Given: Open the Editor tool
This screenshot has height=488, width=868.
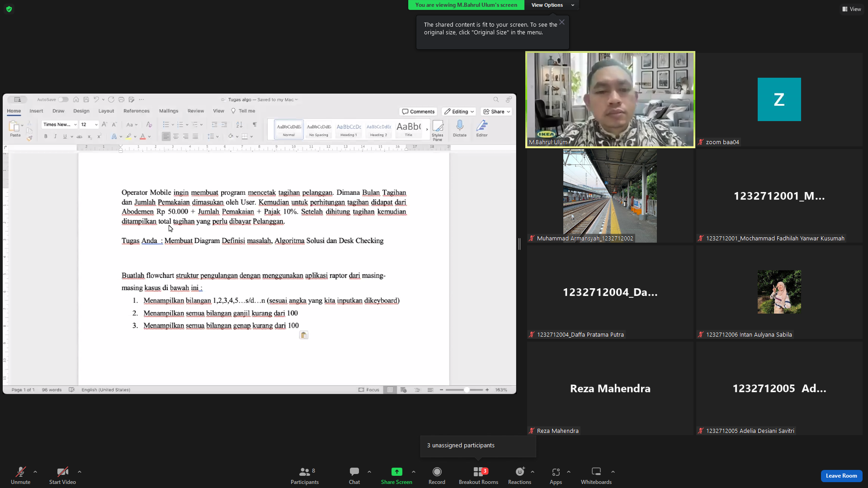Looking at the screenshot, I should coord(482,129).
